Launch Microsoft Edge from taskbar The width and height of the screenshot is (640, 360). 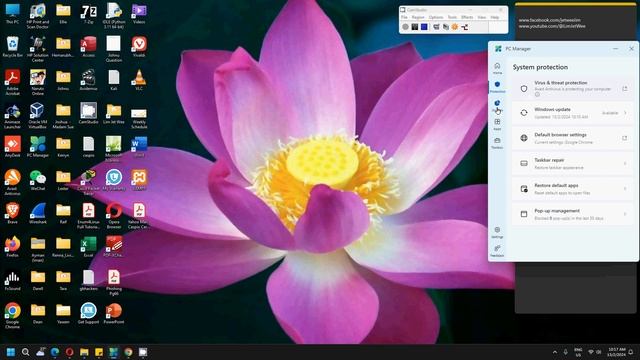coord(55,352)
